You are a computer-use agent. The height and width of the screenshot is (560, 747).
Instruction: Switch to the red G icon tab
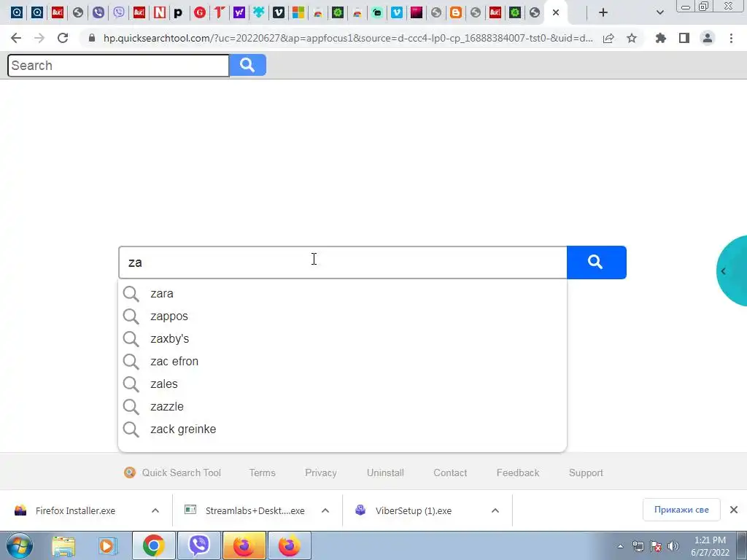tap(200, 13)
